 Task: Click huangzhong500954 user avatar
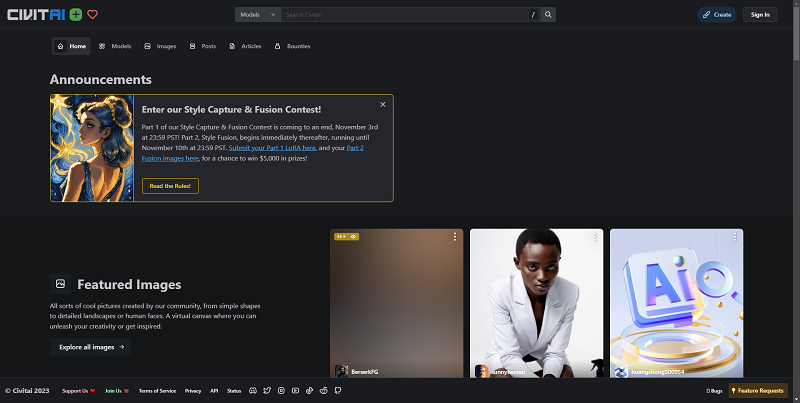point(621,371)
